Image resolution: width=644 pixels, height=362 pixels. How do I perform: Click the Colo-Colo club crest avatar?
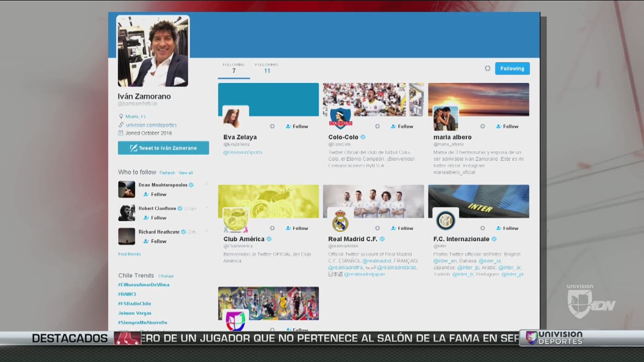point(340,119)
